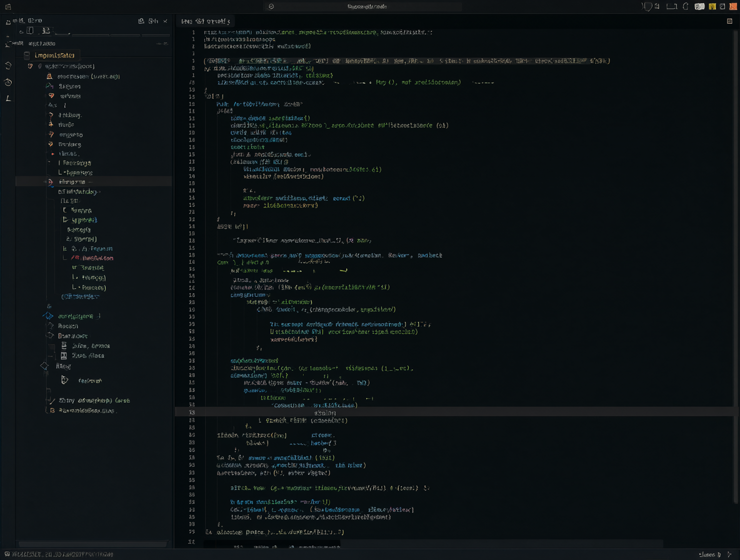Click the white badge icon in the title bar
Image resolution: width=740 pixels, height=560 pixels.
[x=699, y=7]
